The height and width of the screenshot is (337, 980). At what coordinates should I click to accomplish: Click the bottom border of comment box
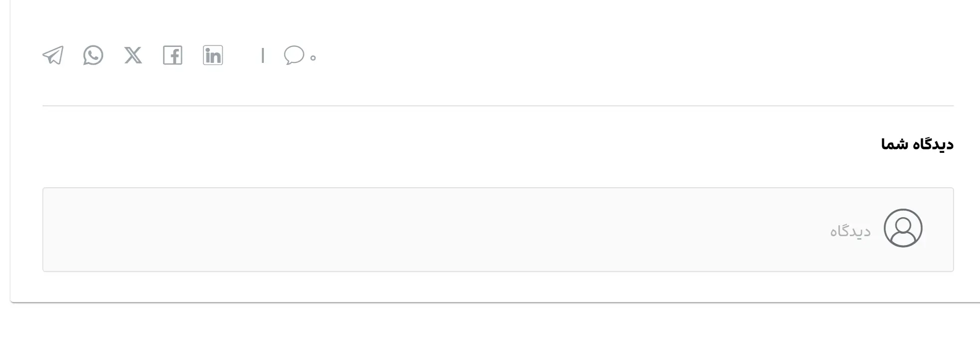[x=498, y=272]
